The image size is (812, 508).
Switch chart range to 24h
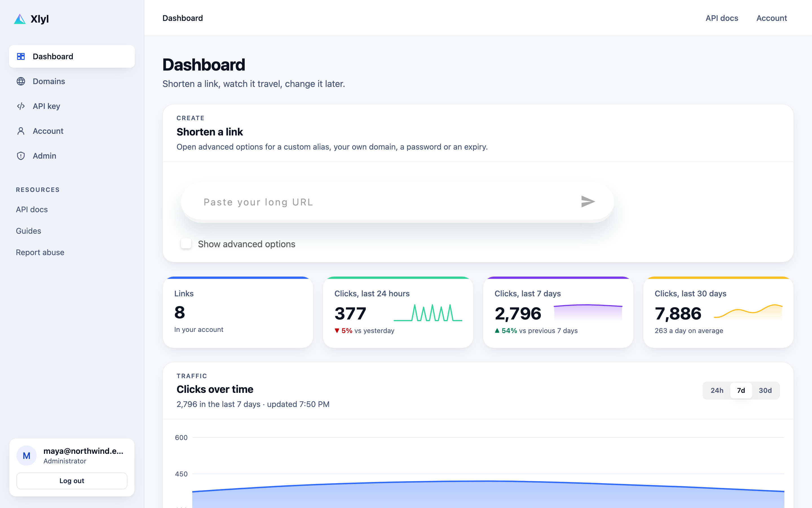tap(717, 390)
